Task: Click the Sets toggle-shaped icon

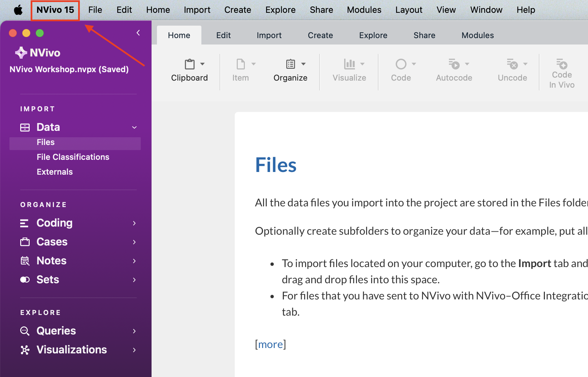Action: point(25,280)
